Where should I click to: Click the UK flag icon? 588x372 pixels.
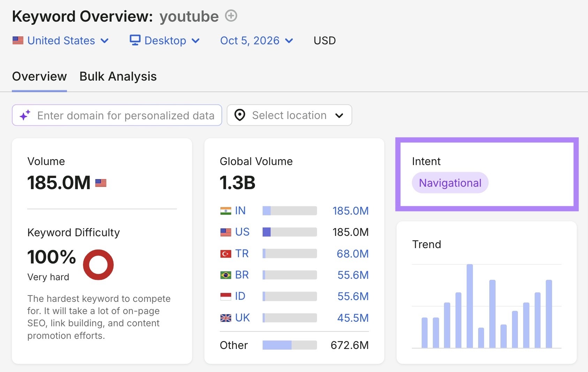226,318
